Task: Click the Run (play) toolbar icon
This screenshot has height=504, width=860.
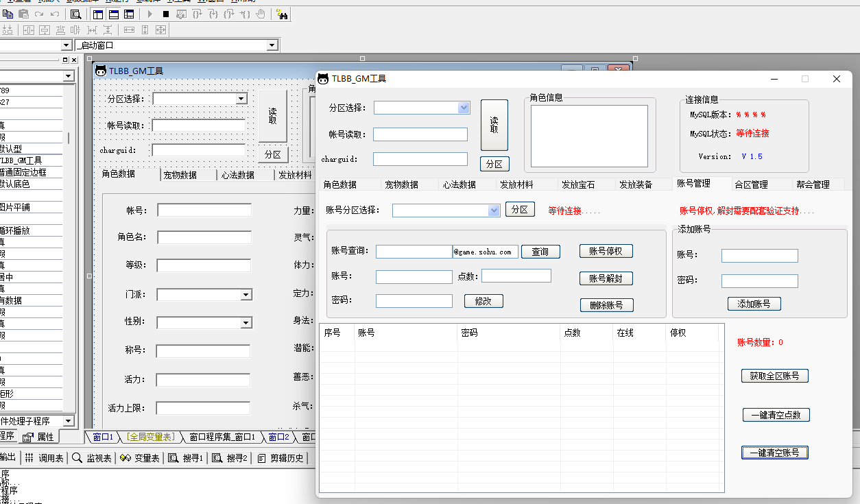Action: click(x=150, y=14)
